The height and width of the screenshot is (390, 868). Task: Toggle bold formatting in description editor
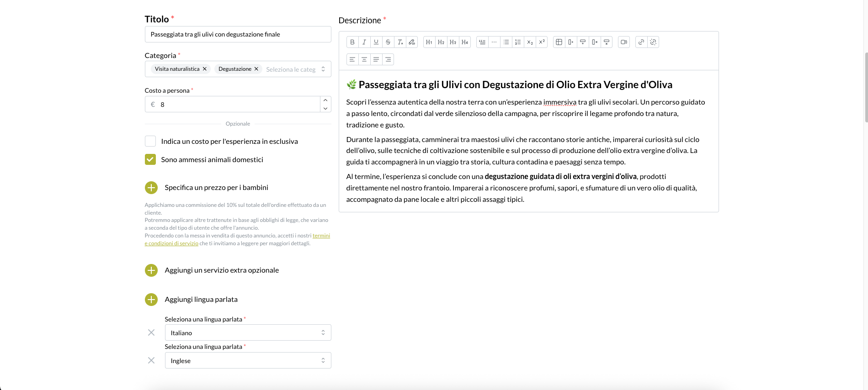(352, 42)
